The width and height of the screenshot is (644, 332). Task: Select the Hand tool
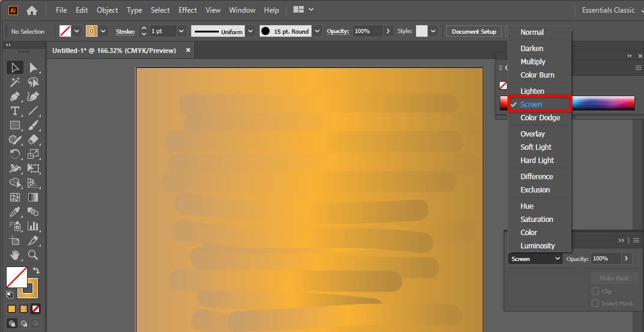click(x=15, y=255)
